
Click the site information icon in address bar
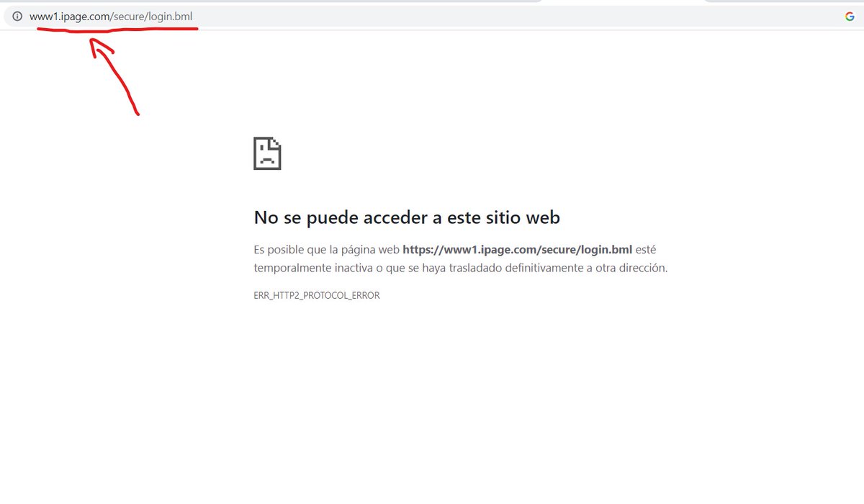(x=17, y=17)
